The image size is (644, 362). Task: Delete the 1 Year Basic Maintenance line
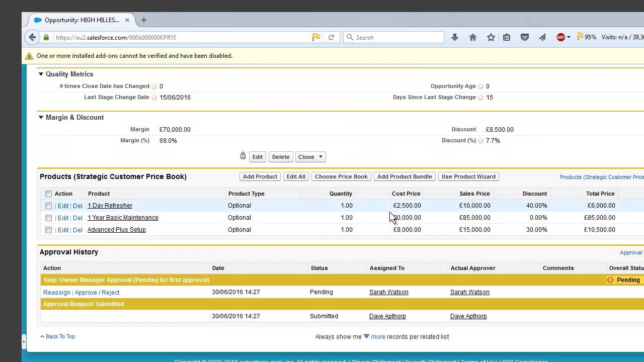pyautogui.click(x=77, y=218)
